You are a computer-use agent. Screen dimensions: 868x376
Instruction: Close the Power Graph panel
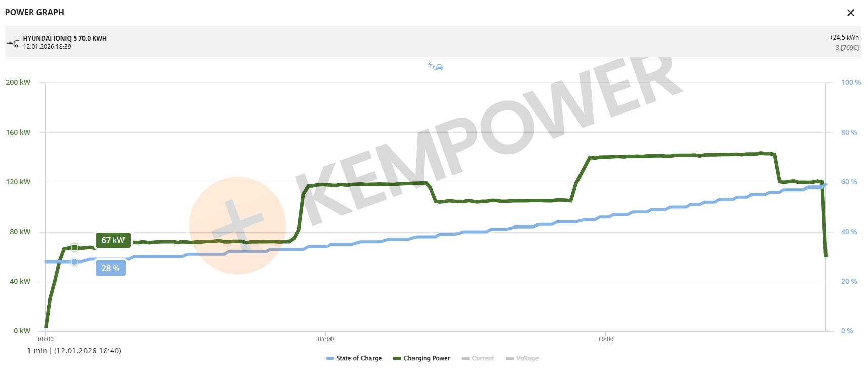[x=850, y=13]
